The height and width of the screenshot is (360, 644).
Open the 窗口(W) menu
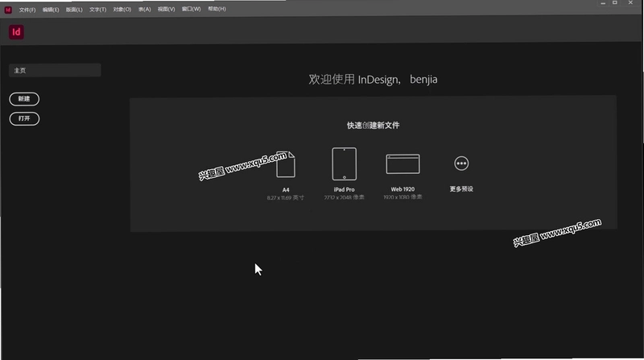(x=191, y=9)
